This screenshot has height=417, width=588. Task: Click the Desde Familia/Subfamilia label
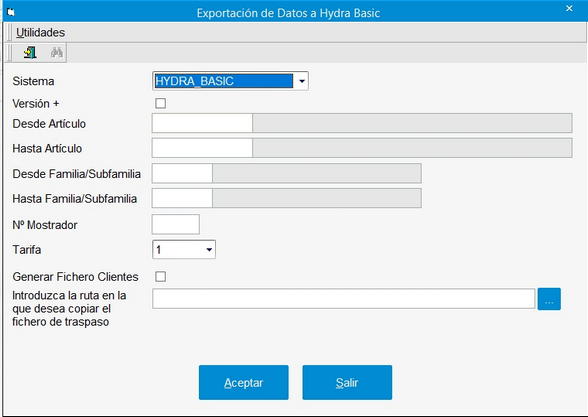(x=76, y=174)
